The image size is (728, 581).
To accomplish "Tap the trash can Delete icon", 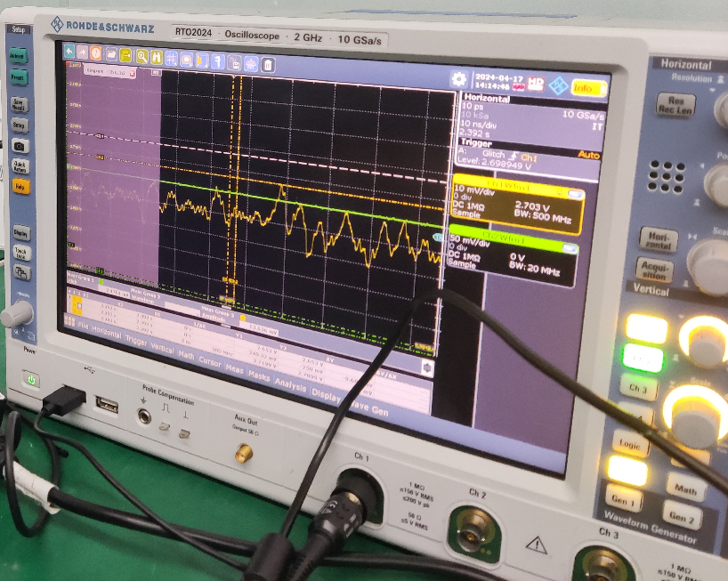I will (x=268, y=65).
